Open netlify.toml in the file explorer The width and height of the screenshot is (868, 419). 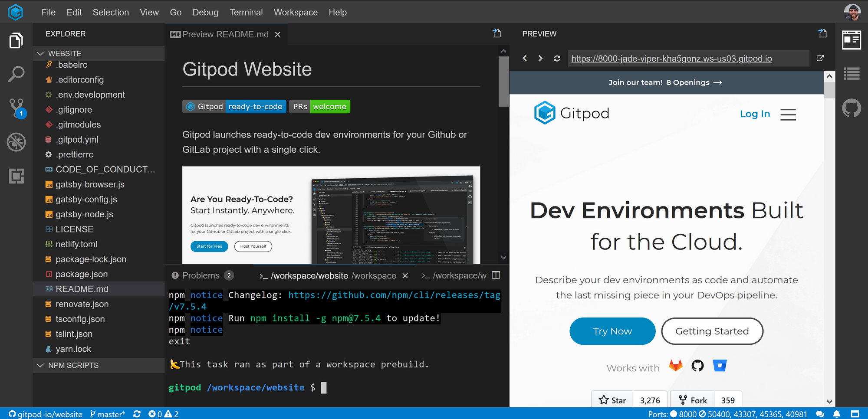point(99,244)
